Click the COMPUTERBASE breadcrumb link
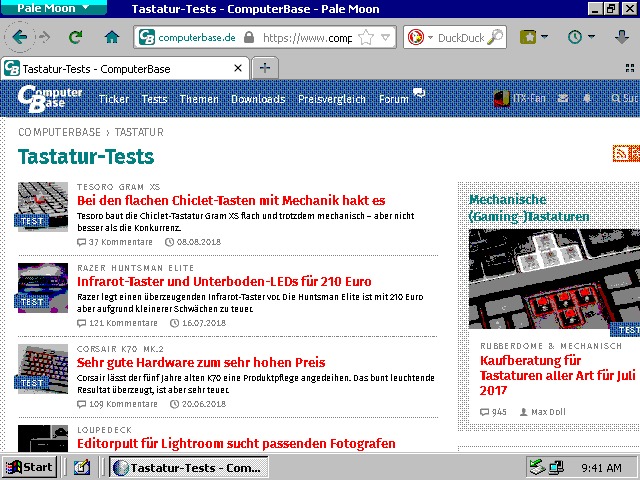 tap(60, 132)
